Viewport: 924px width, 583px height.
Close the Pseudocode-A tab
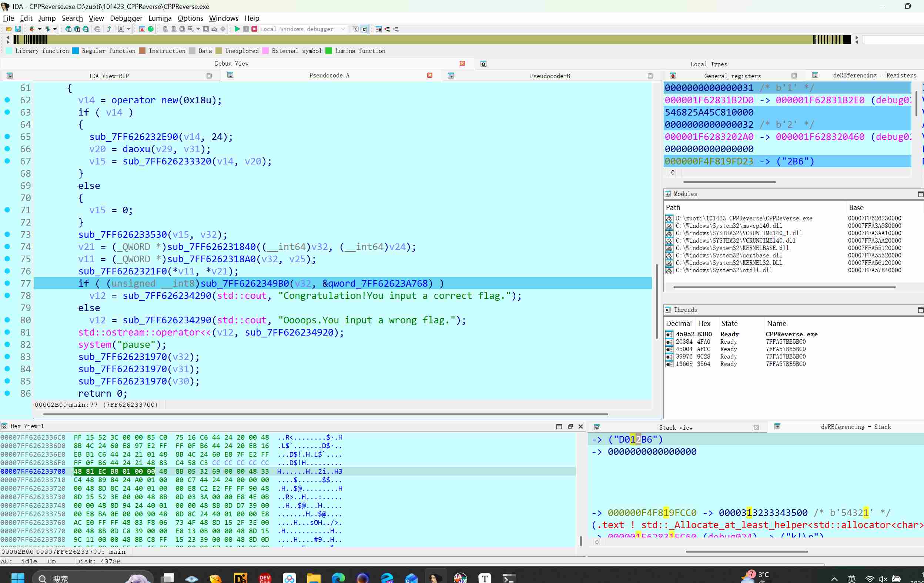tap(430, 75)
